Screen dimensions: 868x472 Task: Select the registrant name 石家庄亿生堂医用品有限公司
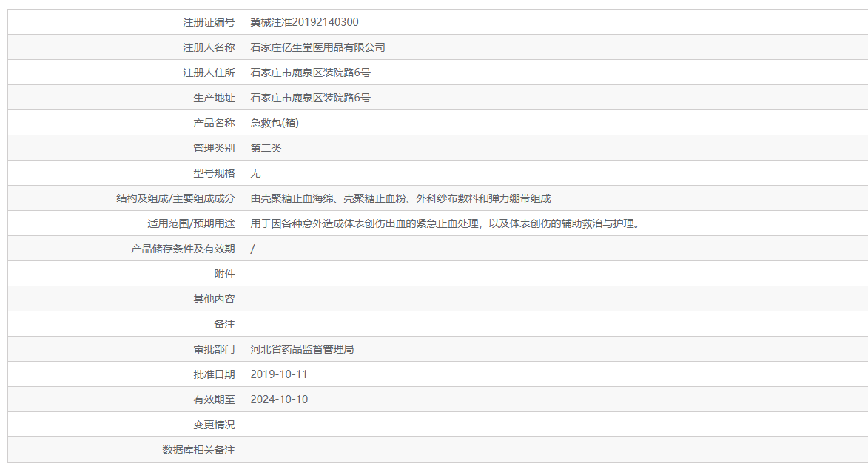coord(317,47)
